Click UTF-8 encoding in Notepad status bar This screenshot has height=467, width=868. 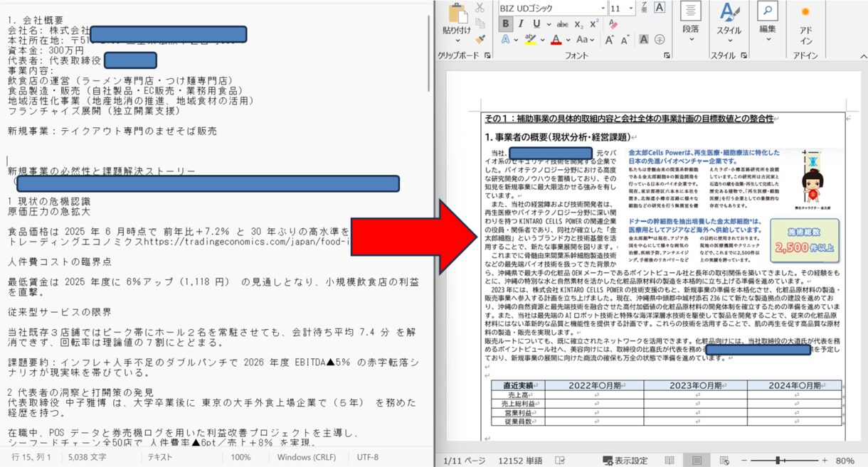pyautogui.click(x=368, y=458)
